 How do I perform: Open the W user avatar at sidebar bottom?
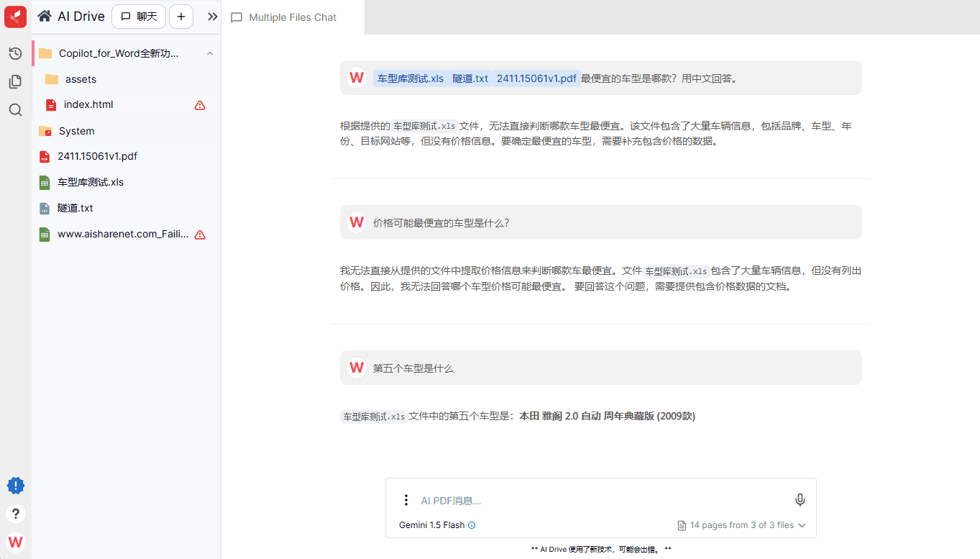(x=16, y=542)
